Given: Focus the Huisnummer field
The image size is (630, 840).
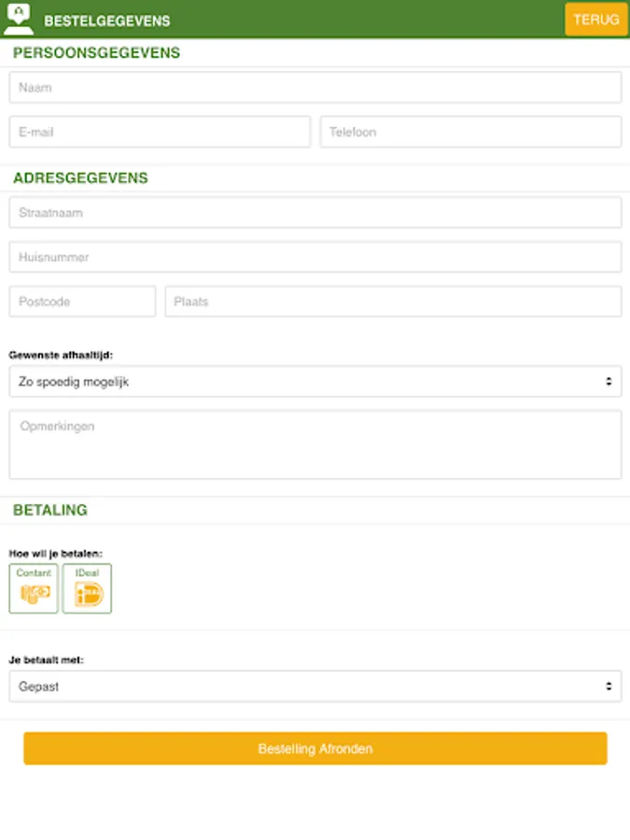Looking at the screenshot, I should coord(315,258).
